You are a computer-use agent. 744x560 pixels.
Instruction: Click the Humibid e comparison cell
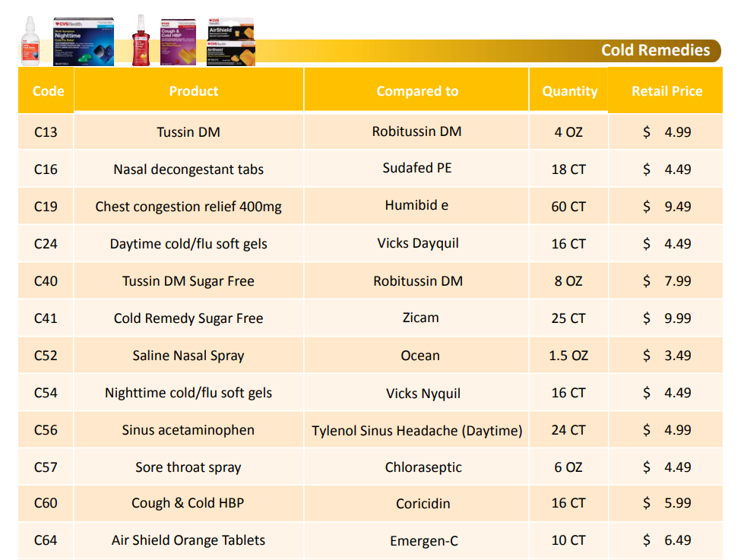[x=416, y=206]
